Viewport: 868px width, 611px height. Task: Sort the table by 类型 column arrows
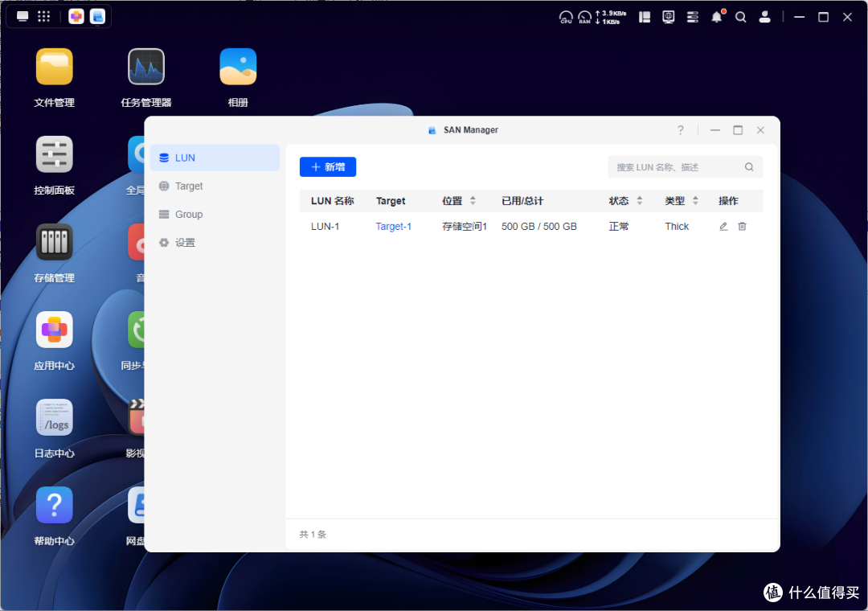pyautogui.click(x=695, y=200)
